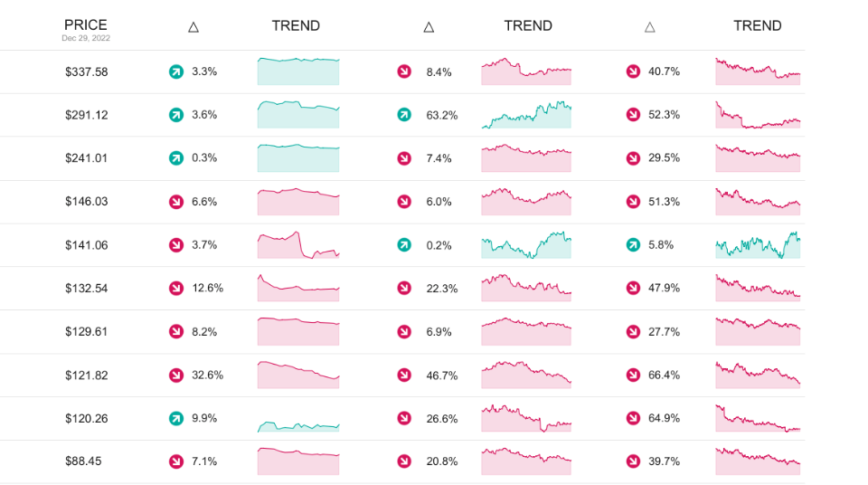
Task: Click the red down-arrow icon beside 40.7%
Action: pos(633,71)
